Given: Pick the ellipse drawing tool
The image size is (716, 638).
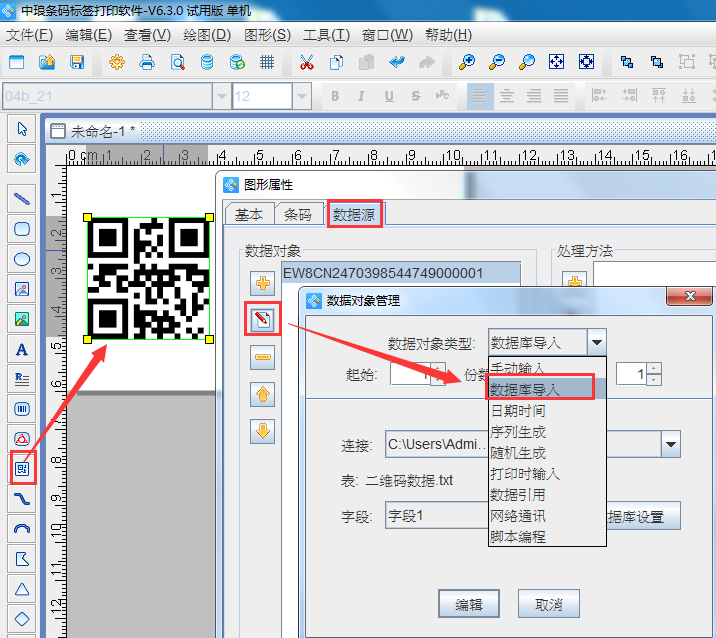Looking at the screenshot, I should 22,259.
